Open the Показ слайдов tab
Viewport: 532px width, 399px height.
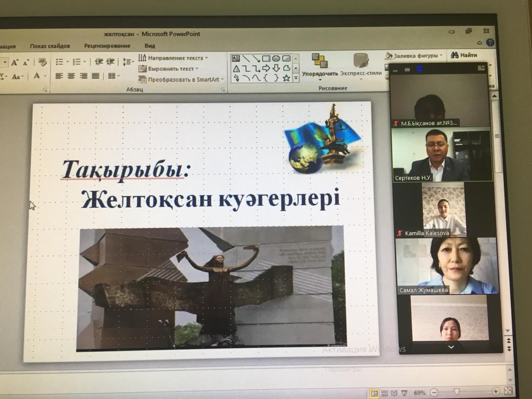(x=50, y=46)
